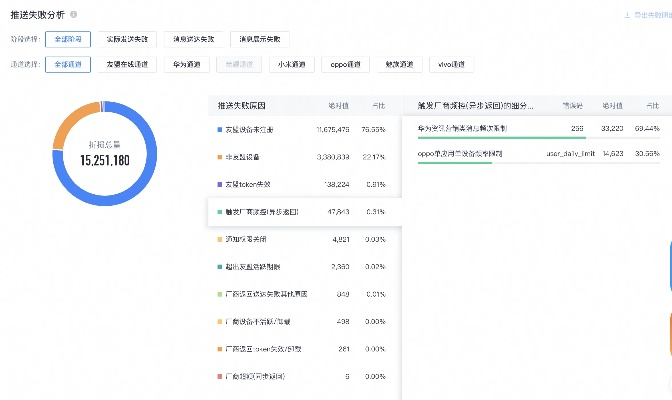The width and height of the screenshot is (672, 400).
Task: Choose the 魅族通道 channel button
Action: coord(400,64)
